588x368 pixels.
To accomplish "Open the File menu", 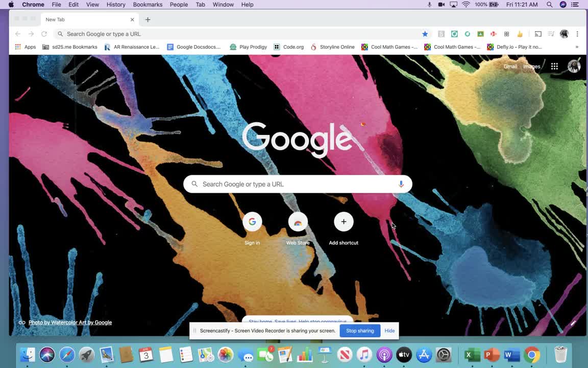I will pyautogui.click(x=56, y=5).
